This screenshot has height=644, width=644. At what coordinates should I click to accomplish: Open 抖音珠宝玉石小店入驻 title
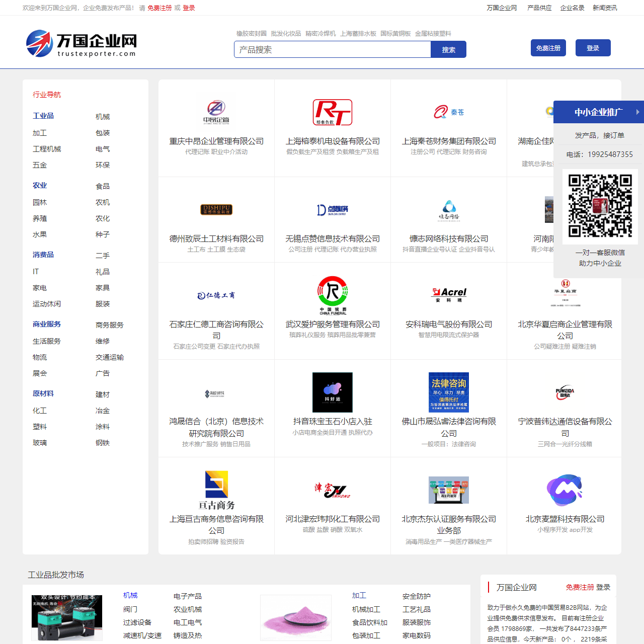pos(333,422)
